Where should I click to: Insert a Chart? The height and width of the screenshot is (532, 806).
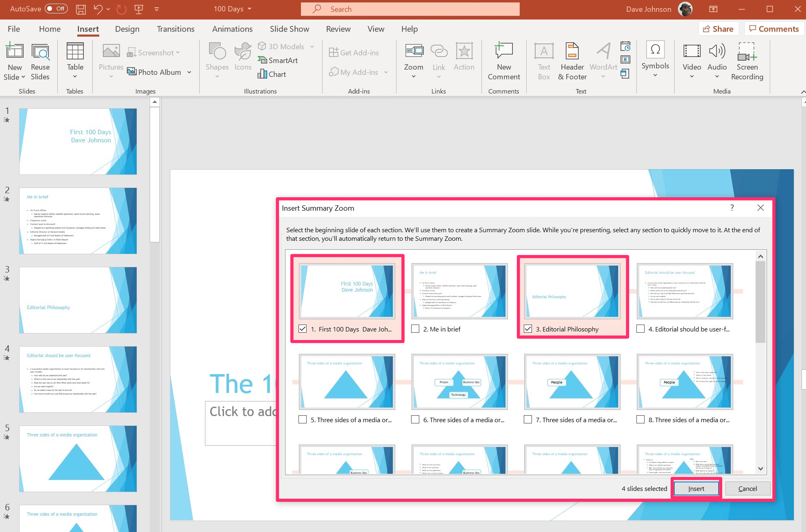coord(272,74)
